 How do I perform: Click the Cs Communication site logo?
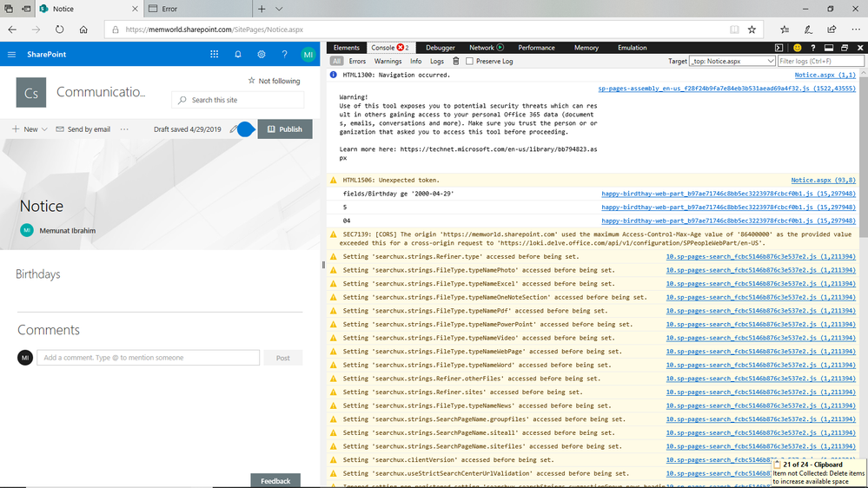31,92
